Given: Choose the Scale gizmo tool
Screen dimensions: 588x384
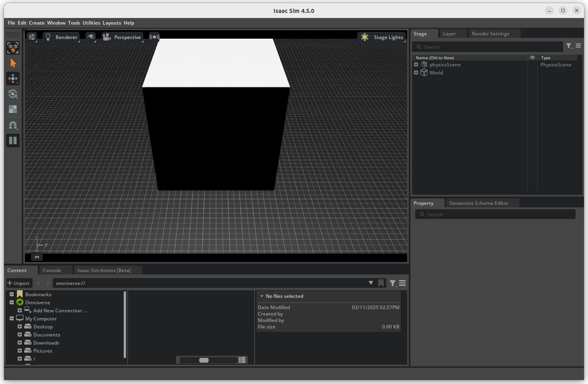Looking at the screenshot, I should tap(13, 109).
